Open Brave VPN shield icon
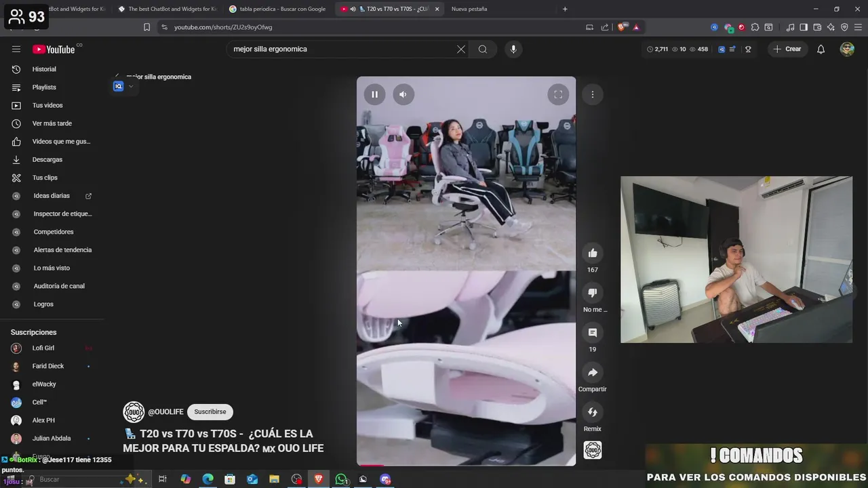868x488 pixels. pos(844,27)
